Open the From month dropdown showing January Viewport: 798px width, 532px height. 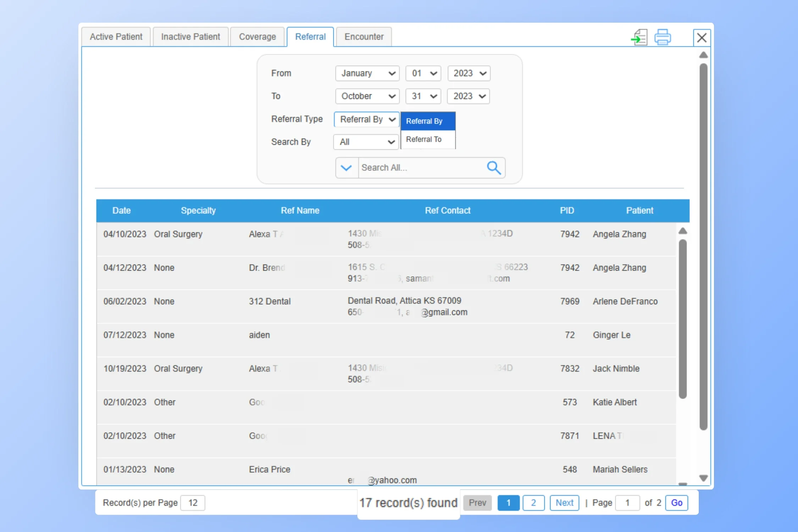pos(367,73)
